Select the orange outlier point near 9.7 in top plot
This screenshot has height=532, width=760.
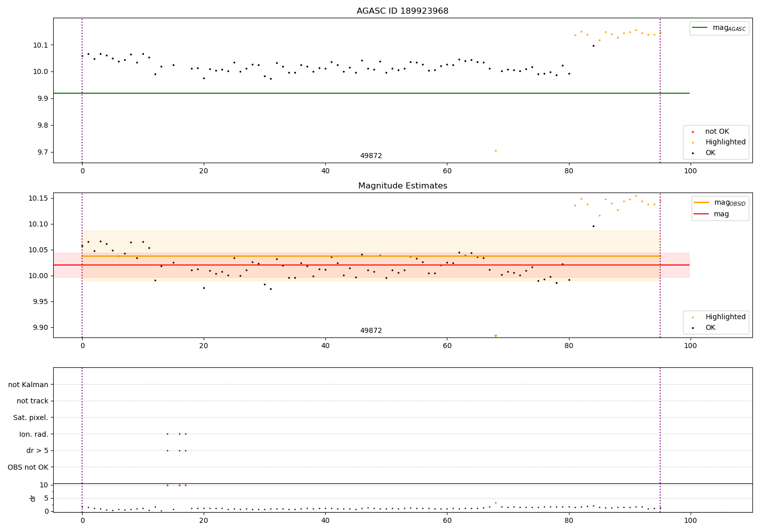(x=496, y=150)
